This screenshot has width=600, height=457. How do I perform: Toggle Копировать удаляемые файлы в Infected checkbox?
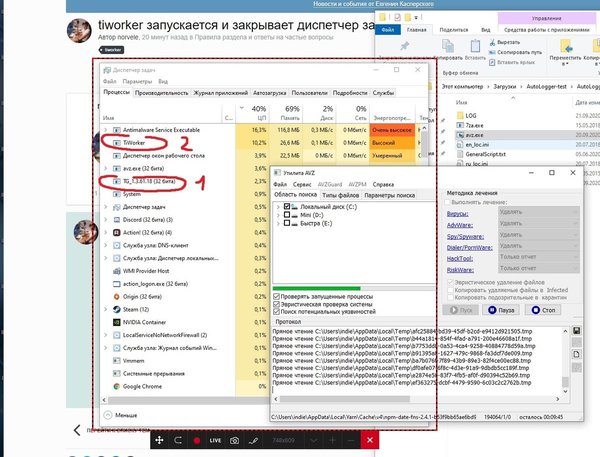(451, 290)
